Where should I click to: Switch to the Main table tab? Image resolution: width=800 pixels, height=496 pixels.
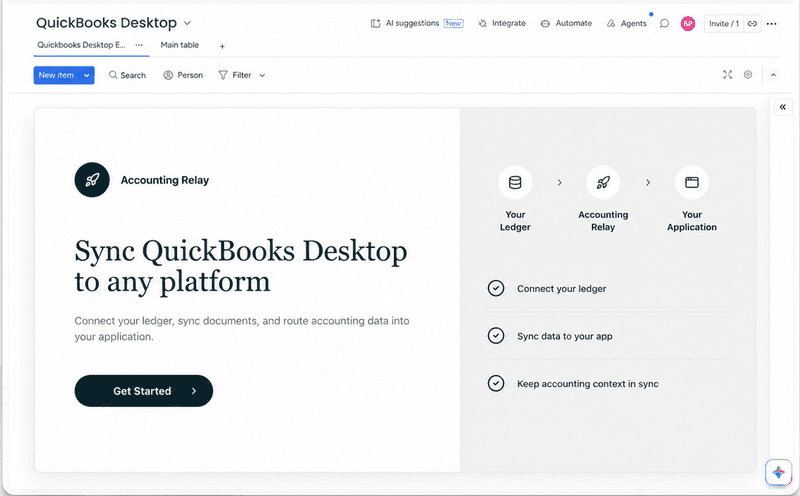(x=180, y=45)
